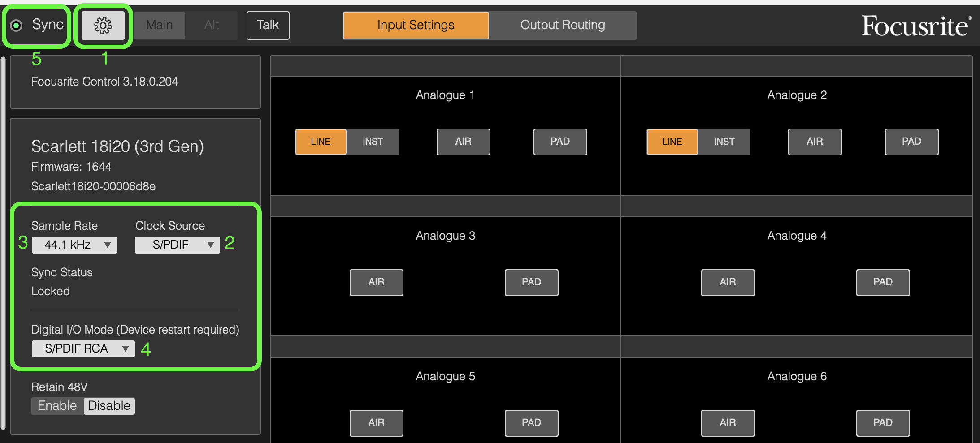
Task: Switch Analogue 1 input to INST
Action: pyautogui.click(x=372, y=142)
